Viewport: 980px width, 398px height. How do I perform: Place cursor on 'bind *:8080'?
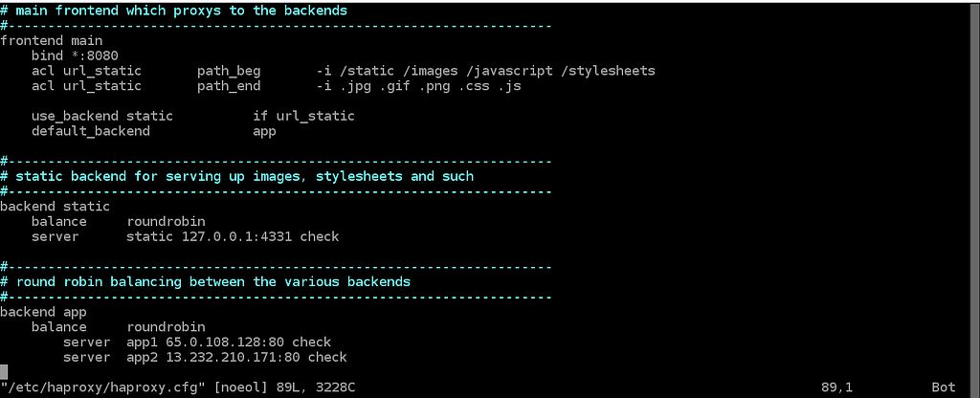[x=75, y=56]
